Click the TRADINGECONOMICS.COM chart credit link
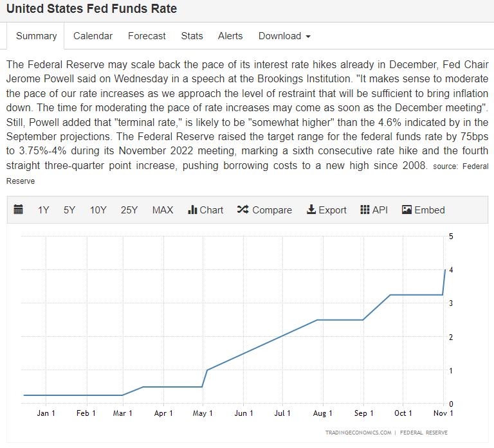The height and width of the screenshot is (448, 494). click(358, 433)
